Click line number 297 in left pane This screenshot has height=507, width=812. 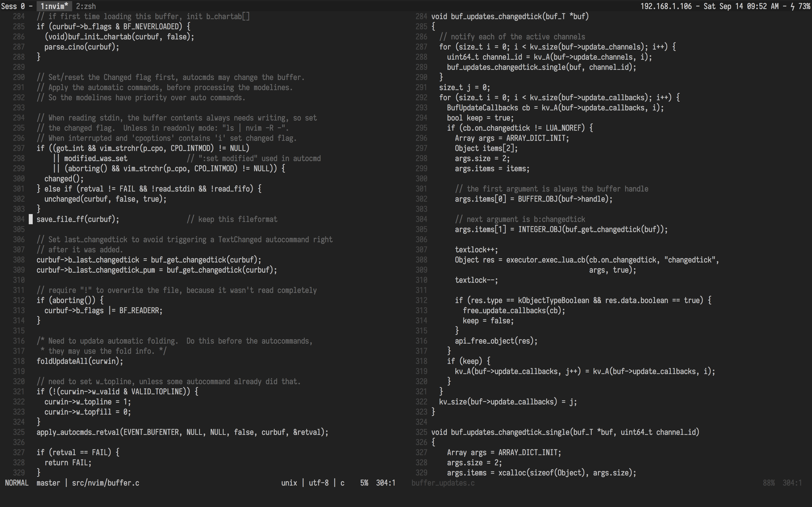click(19, 148)
